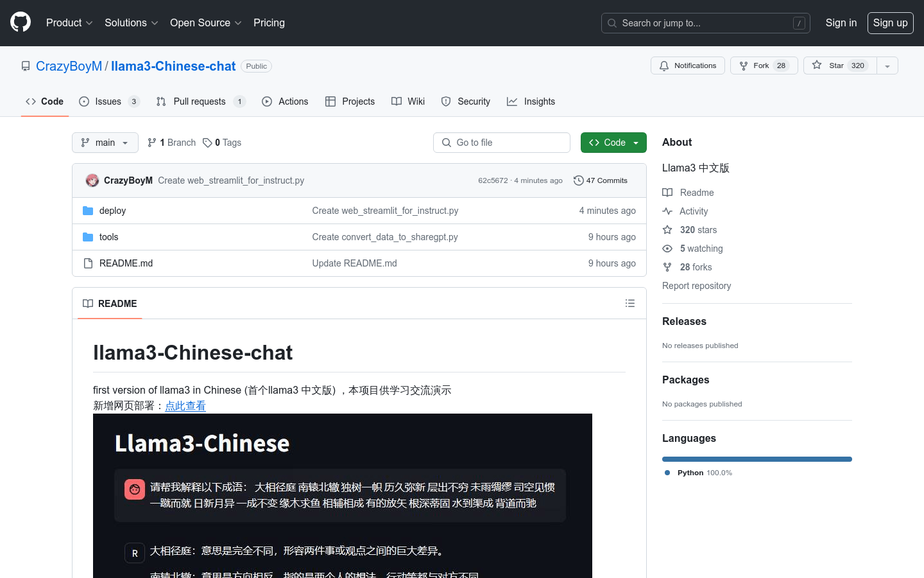924x578 pixels.
Task: Click the 点此查看 link
Action: click(185, 406)
